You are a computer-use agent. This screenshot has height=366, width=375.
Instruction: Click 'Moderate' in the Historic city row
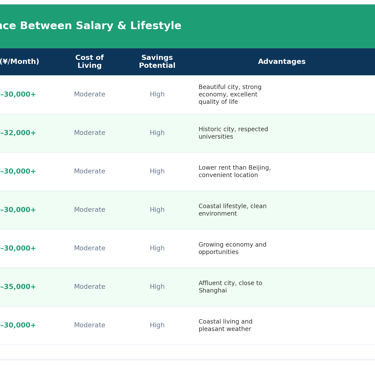[89, 133]
